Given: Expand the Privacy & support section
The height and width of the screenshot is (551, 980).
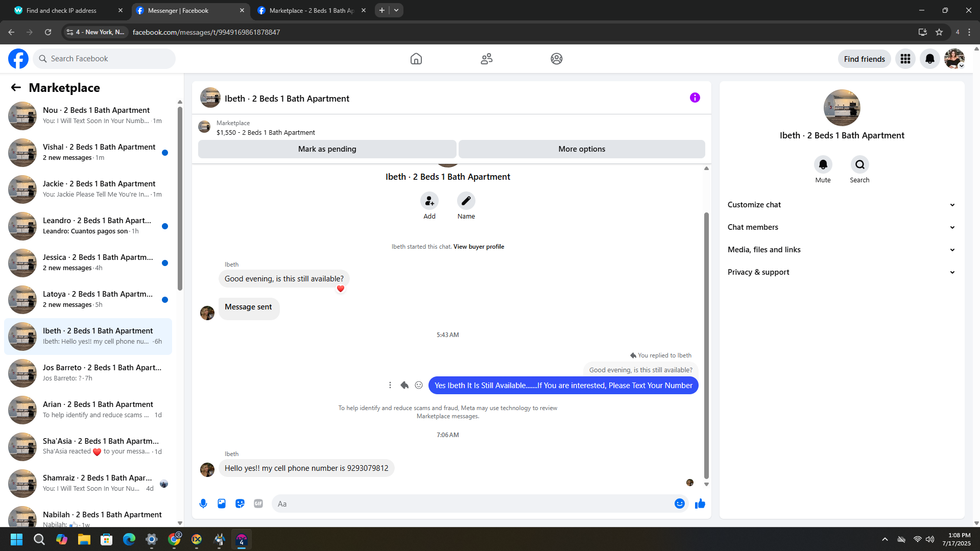Looking at the screenshot, I should (x=842, y=272).
